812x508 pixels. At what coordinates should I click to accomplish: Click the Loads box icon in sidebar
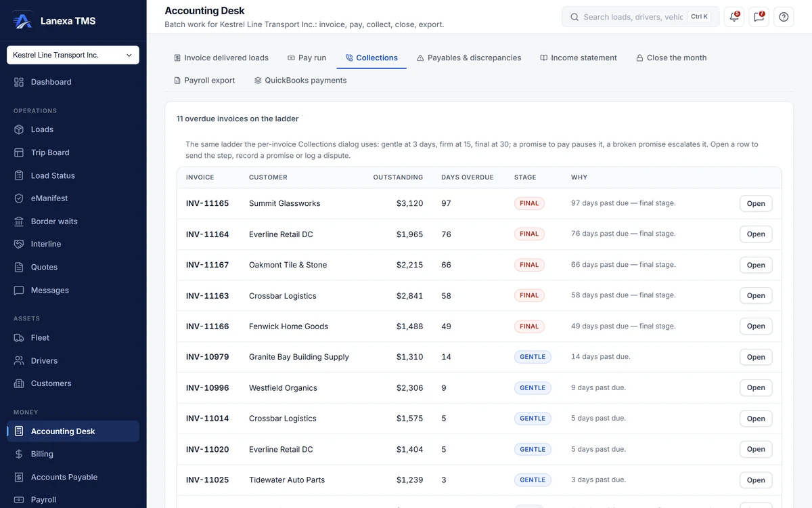19,129
